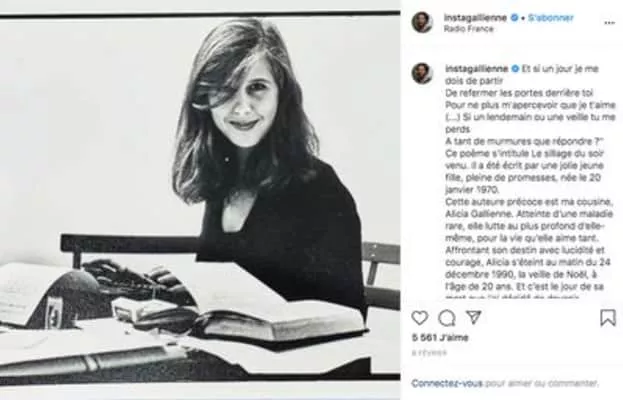Click instagallienne username in the caption
The image size is (623, 400).
477,68
